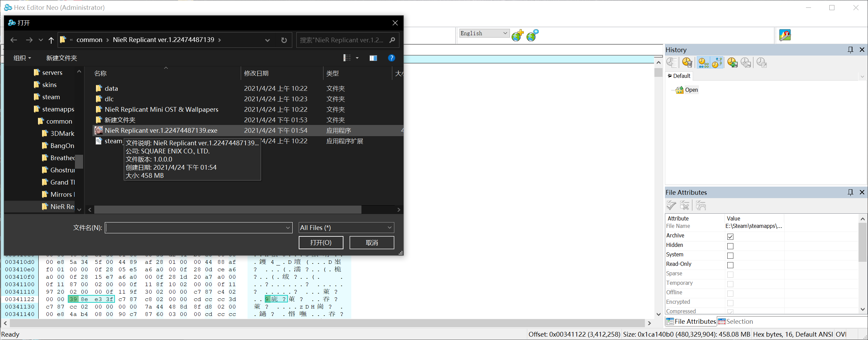Click the 取消 cancel button
868x340 pixels.
pos(372,242)
